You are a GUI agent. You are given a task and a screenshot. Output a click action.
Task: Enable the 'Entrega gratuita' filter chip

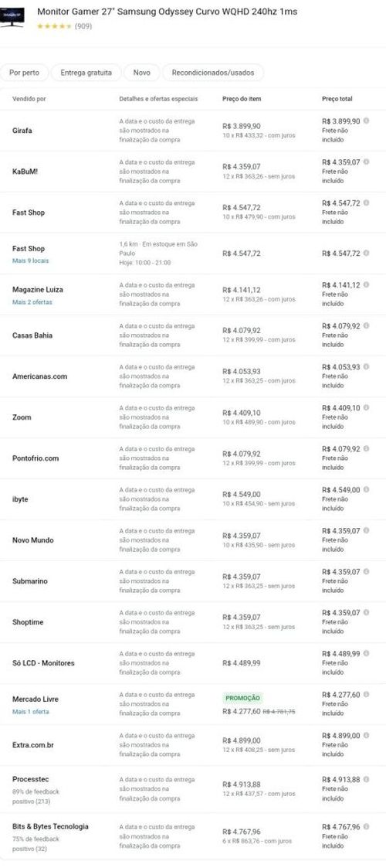coord(86,73)
